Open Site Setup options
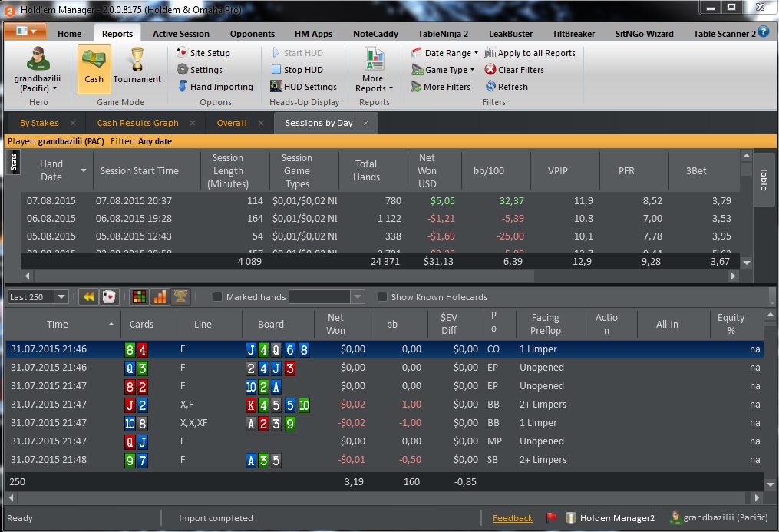 [x=203, y=53]
